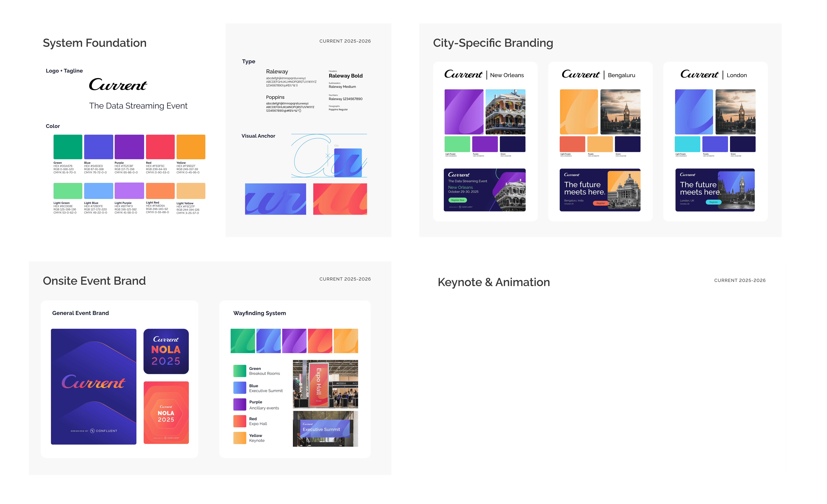Pick the Green #00A576 color swatch
The width and height of the screenshot is (827, 504).
pyautogui.click(x=68, y=147)
